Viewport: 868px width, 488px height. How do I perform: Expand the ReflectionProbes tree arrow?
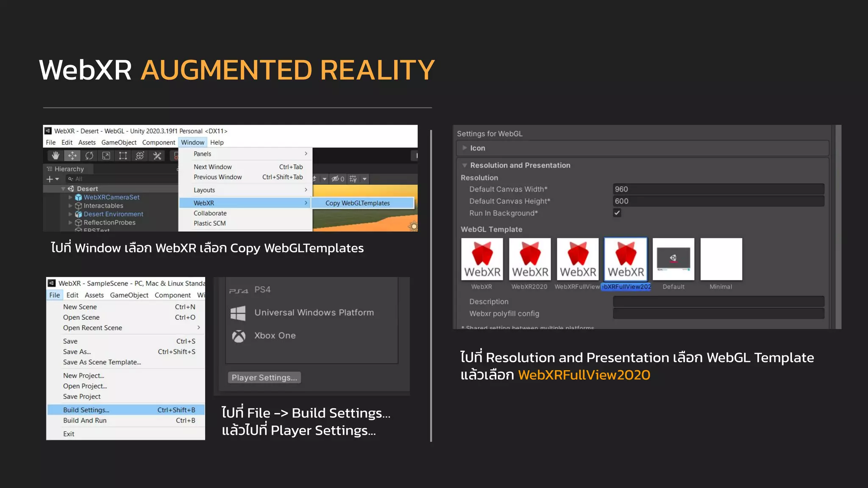(70, 223)
